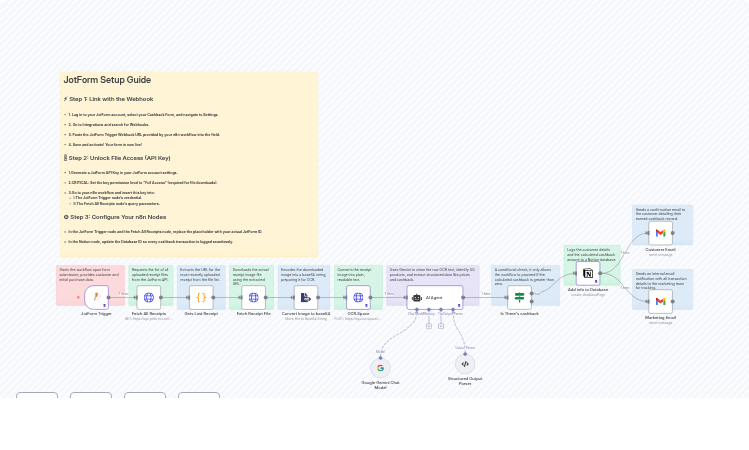This screenshot has width=749, height=450.
Task: Click the Customer Email Gmail node
Action: point(660,233)
